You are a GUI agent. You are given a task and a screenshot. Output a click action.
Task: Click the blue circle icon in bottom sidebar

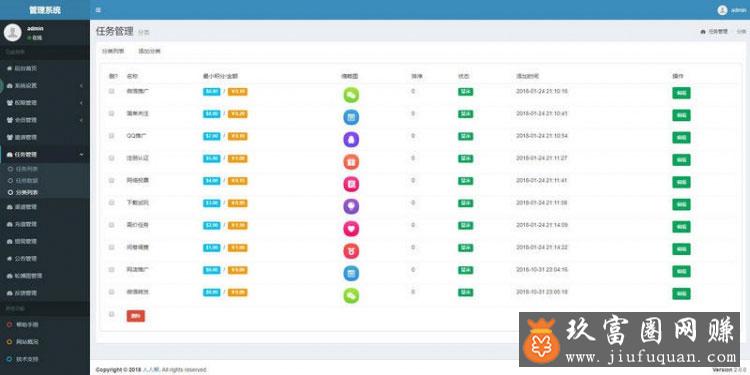click(9, 359)
